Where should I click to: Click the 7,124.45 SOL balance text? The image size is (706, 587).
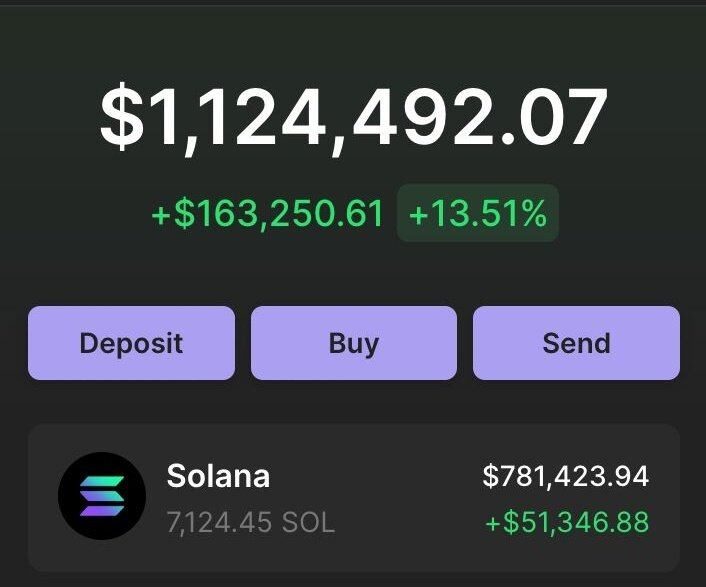pyautogui.click(x=251, y=523)
